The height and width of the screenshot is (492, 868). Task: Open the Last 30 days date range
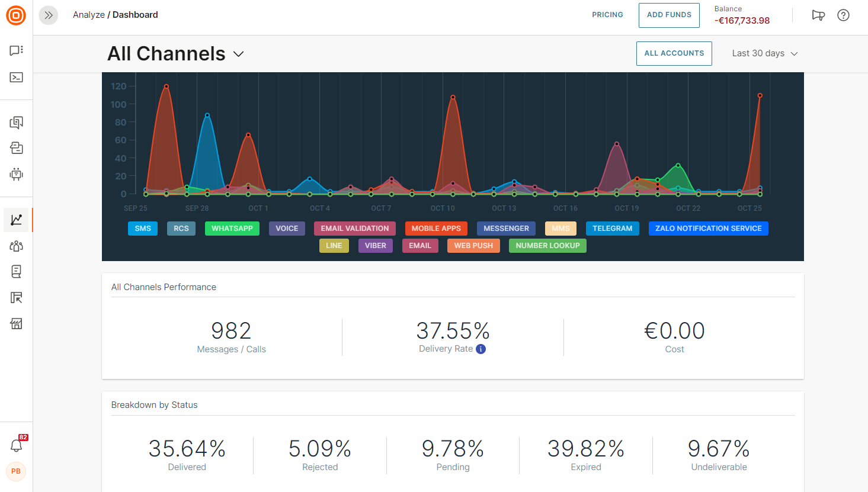coord(764,53)
